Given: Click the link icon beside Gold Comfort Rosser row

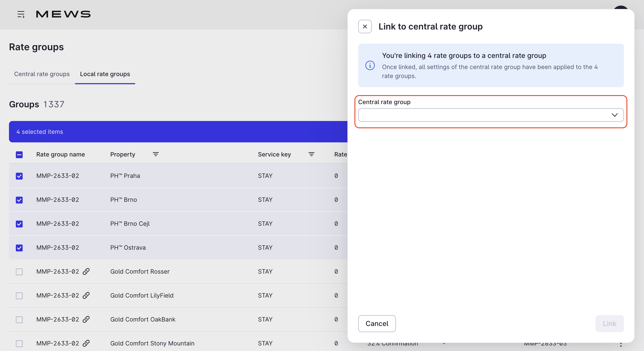Looking at the screenshot, I should tap(86, 271).
